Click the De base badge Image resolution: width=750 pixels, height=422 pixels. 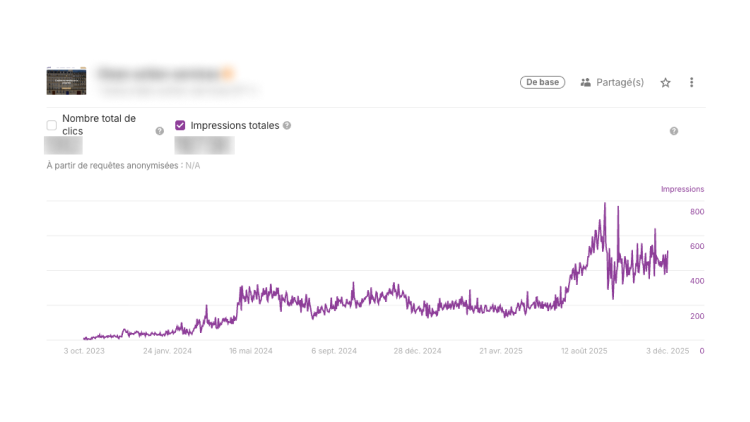click(x=542, y=82)
